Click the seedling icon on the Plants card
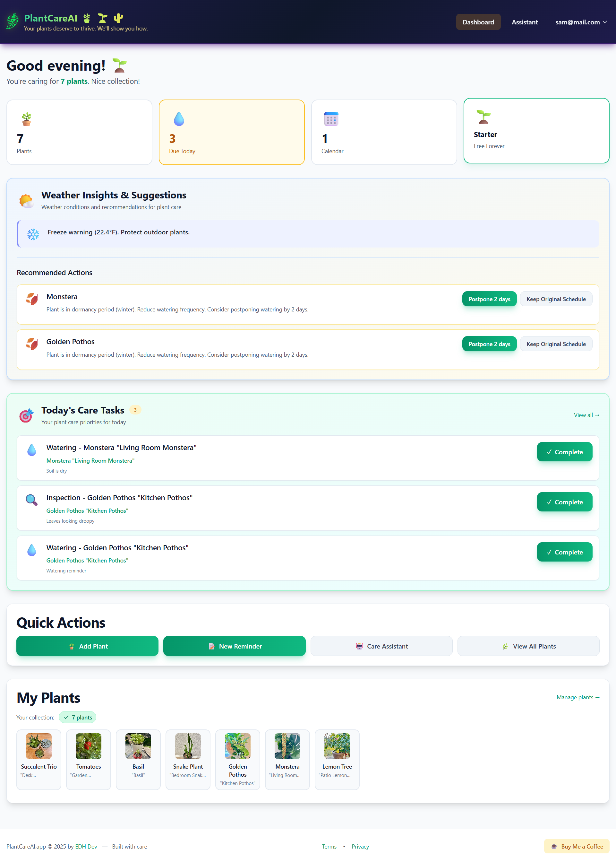The height and width of the screenshot is (863, 616). [x=27, y=118]
